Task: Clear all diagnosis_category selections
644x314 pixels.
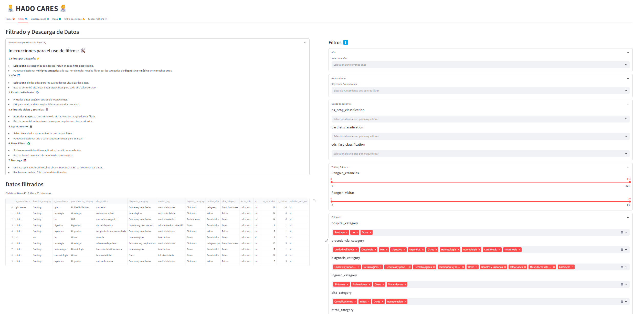Action: pos(622,267)
